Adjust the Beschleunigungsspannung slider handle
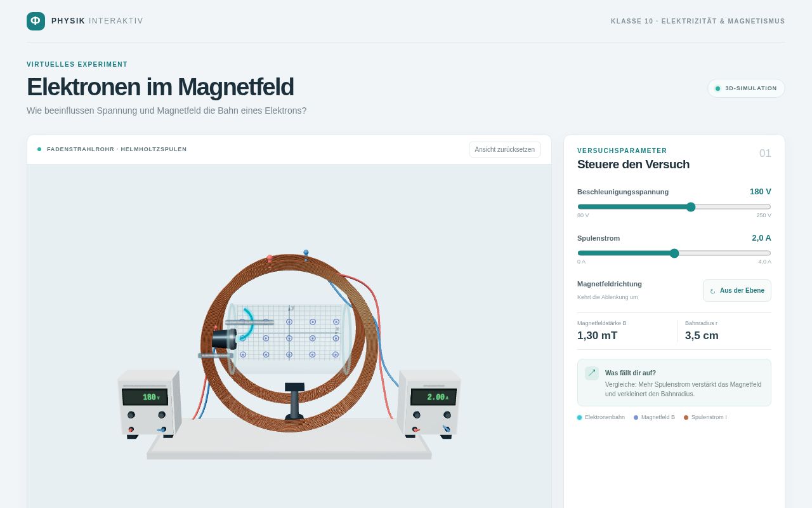This screenshot has width=812, height=508. (691, 207)
